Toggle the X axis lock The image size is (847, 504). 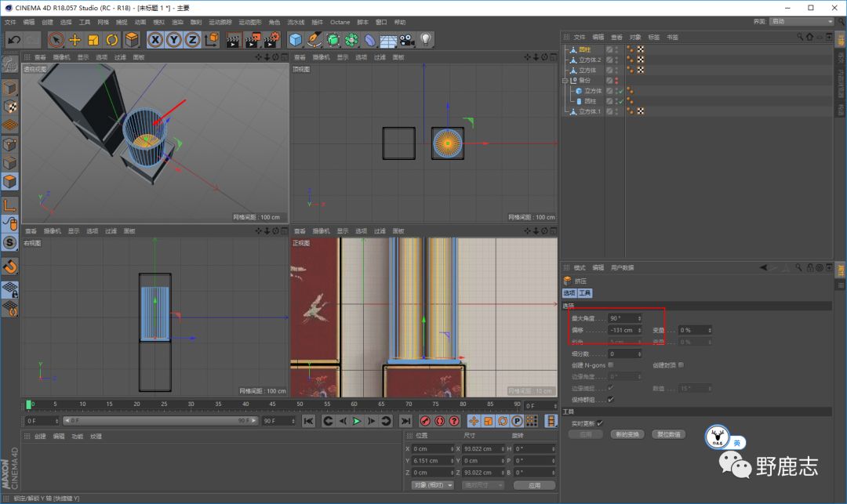[155, 39]
